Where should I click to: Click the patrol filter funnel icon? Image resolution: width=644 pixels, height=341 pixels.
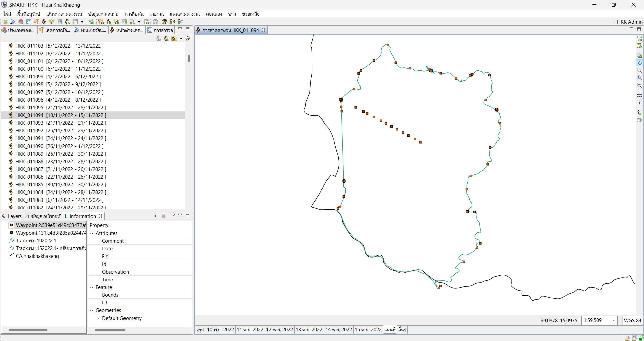point(187,39)
